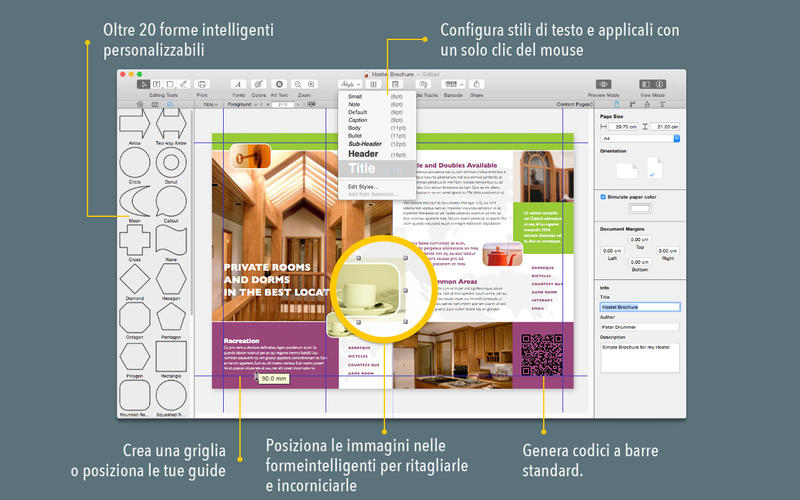800x500 pixels.
Task: Apply the Bullet text style
Action: [x=377, y=136]
